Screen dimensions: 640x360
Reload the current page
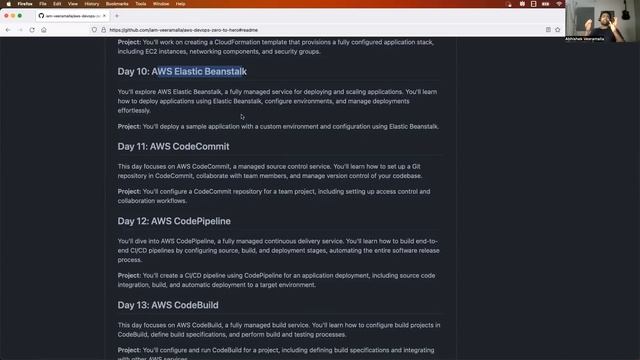point(32,30)
